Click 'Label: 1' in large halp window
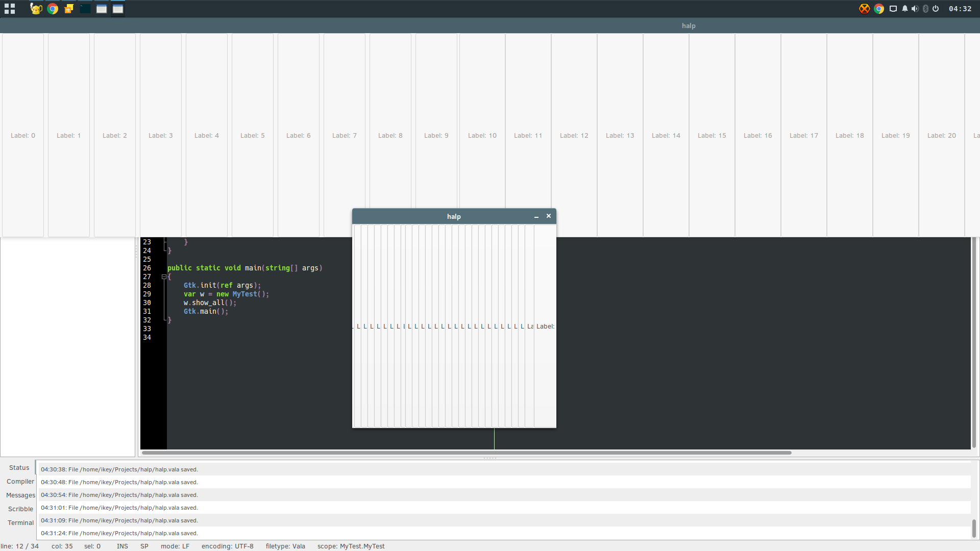980x551 pixels. [69, 136]
